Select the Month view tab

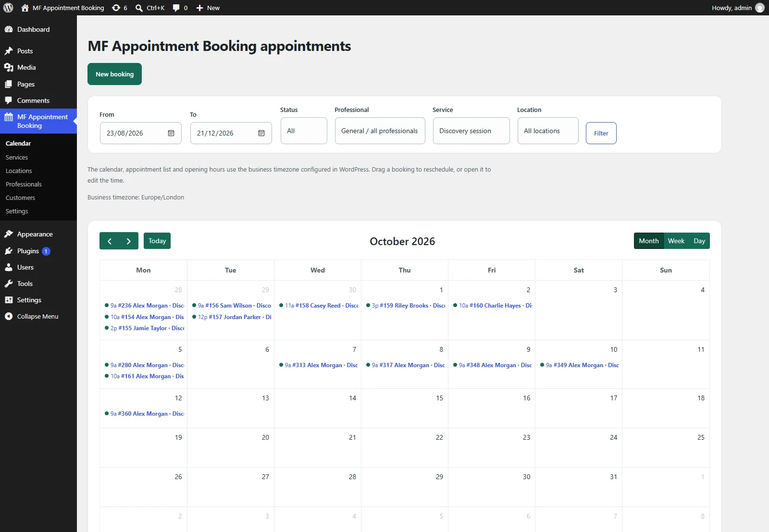pos(648,241)
